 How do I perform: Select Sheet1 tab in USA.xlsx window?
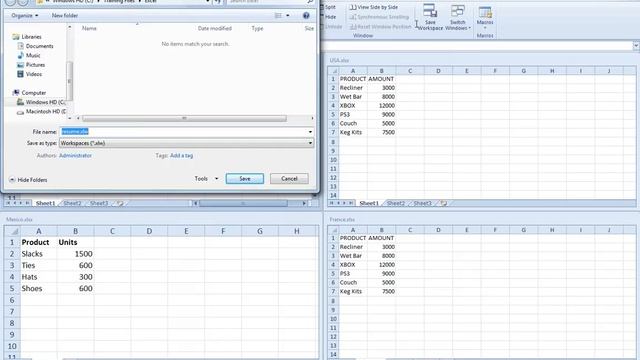[x=369, y=203]
